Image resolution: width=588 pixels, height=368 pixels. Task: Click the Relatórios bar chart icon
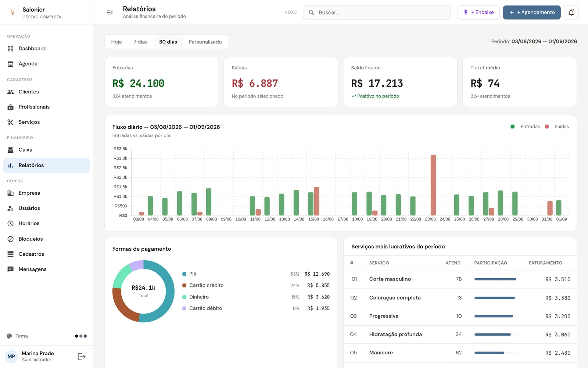point(11,166)
